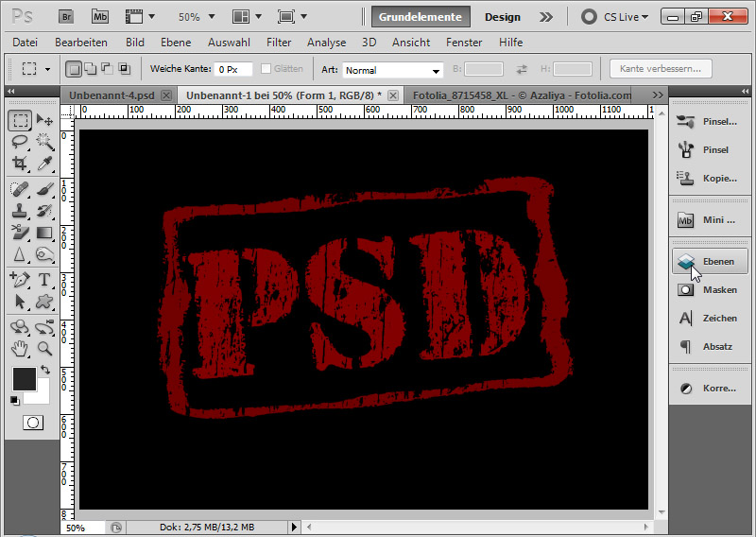The height and width of the screenshot is (537, 756).
Task: Select the Type tool
Action: click(44, 279)
